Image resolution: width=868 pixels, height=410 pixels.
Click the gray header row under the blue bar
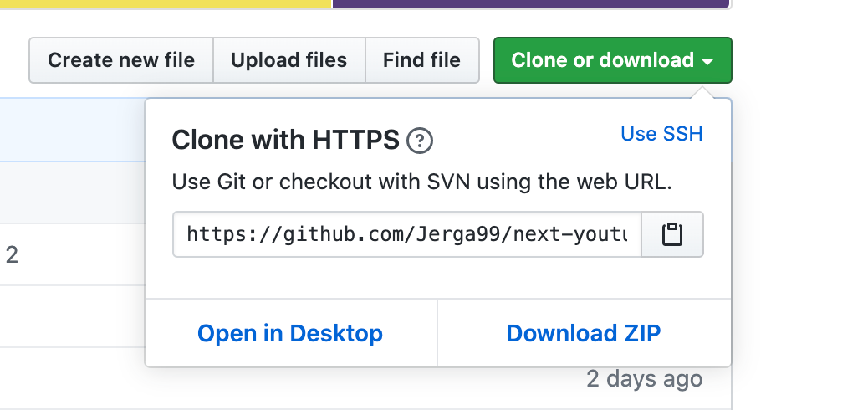(71, 192)
